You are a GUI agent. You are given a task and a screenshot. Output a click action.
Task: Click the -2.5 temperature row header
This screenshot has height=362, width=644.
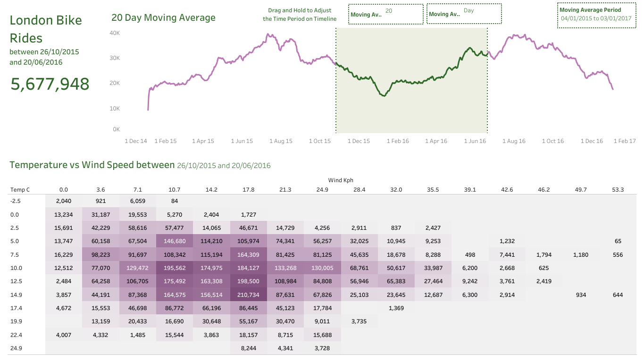tap(16, 201)
